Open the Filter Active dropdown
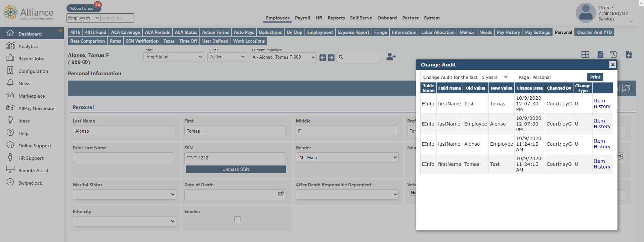Viewport: 644px width, 242px height. pos(227,57)
